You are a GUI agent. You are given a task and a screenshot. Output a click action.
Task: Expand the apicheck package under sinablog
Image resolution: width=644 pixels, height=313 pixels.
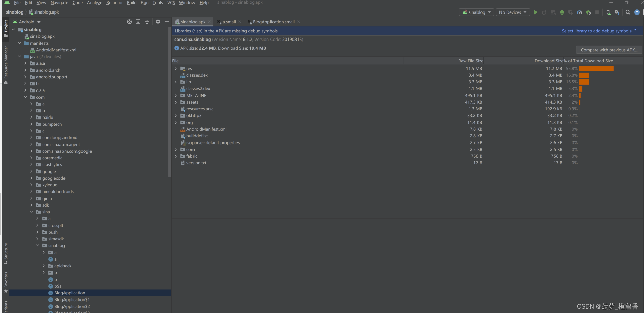(44, 266)
